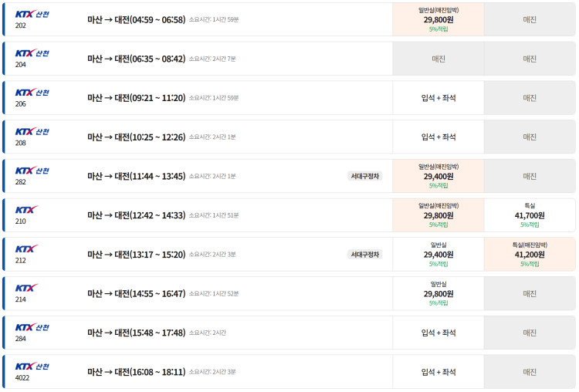579x392 pixels.
Task: Click 서대구정차 badge on the 11:44 train
Action: click(x=364, y=176)
